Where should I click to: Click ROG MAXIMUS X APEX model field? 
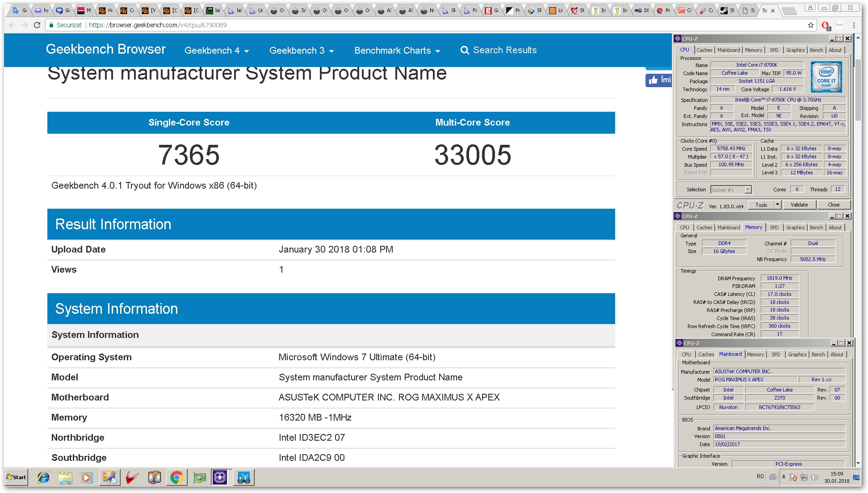(x=755, y=379)
